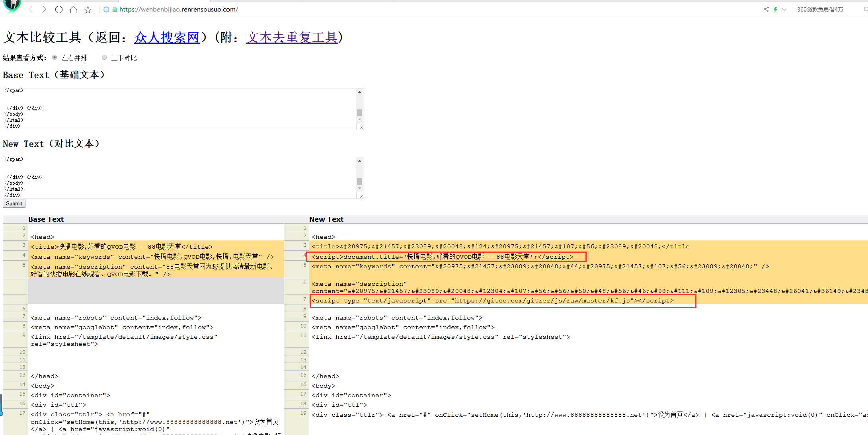Click the search magnifier icon at right edge
The height and width of the screenshot is (435, 868).
tap(866, 9)
